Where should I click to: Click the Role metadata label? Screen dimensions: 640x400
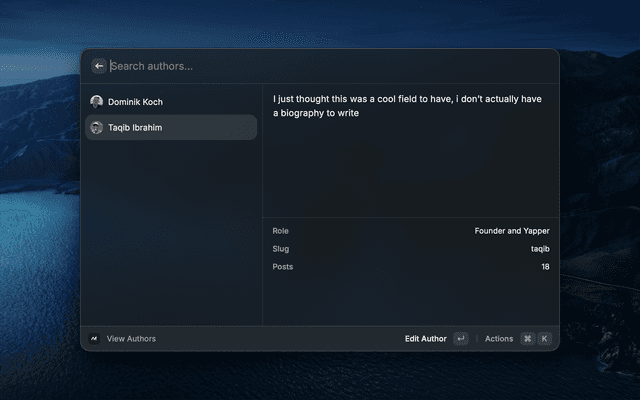(x=280, y=231)
